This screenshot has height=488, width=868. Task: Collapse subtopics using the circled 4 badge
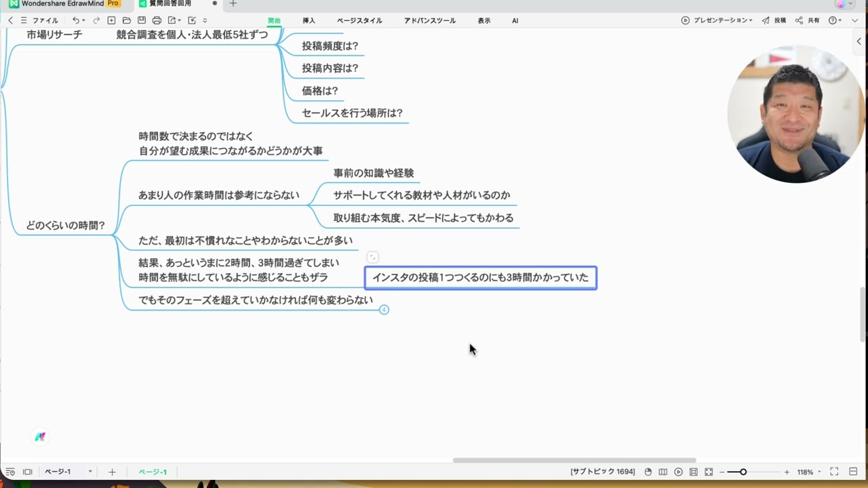[384, 310]
